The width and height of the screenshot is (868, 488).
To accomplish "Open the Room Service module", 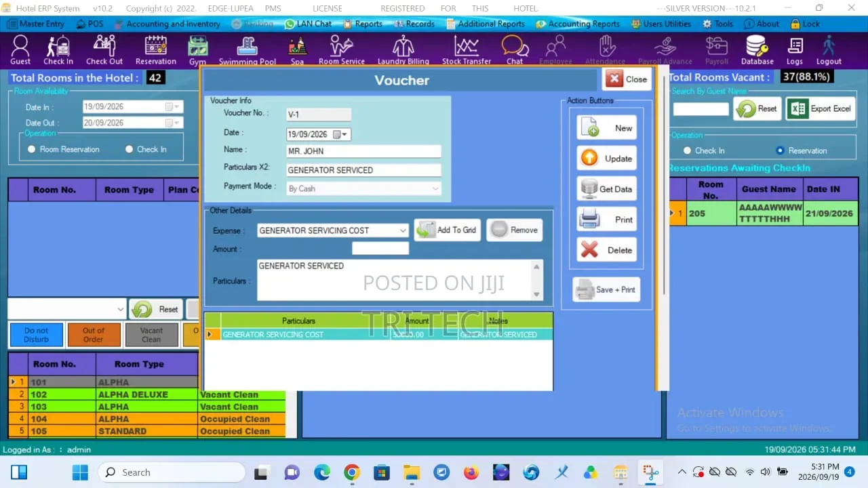I will pyautogui.click(x=342, y=50).
